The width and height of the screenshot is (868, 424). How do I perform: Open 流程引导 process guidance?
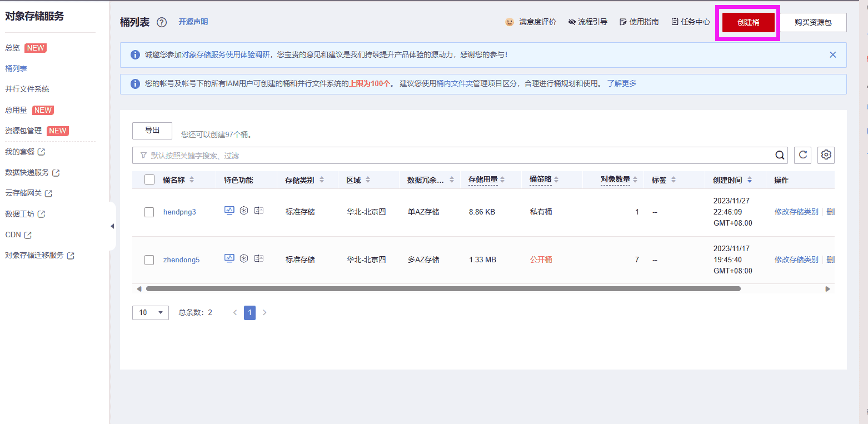point(588,22)
